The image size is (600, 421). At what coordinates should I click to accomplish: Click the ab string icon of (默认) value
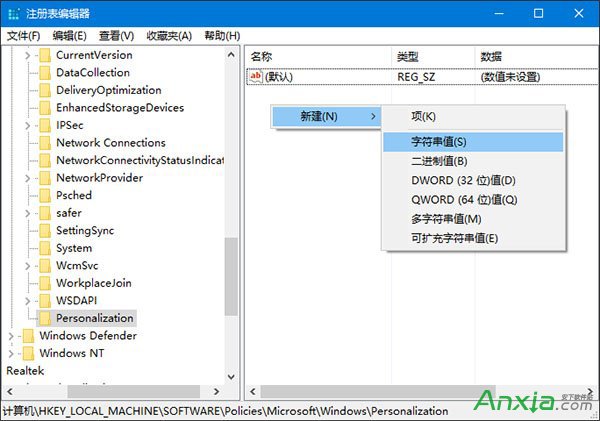click(256, 77)
